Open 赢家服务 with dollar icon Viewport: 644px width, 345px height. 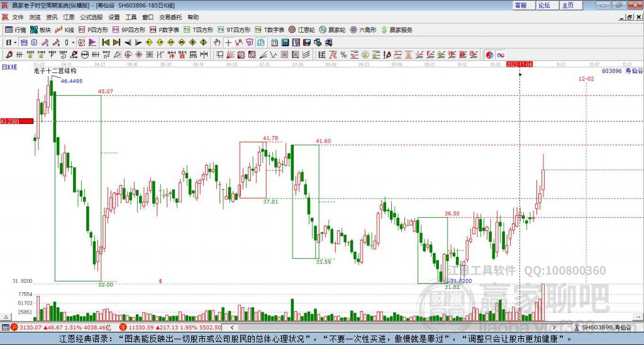(x=397, y=30)
